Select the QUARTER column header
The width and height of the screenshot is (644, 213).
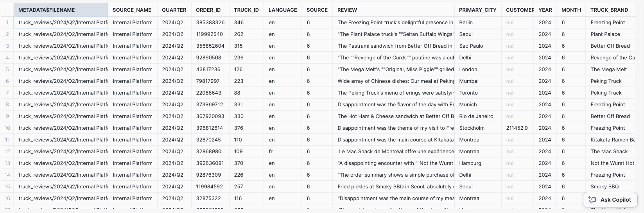[174, 10]
